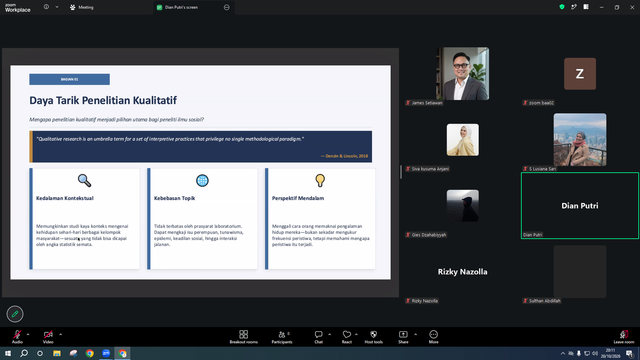Click the Kedalaman Kontekstual heading

tap(65, 198)
